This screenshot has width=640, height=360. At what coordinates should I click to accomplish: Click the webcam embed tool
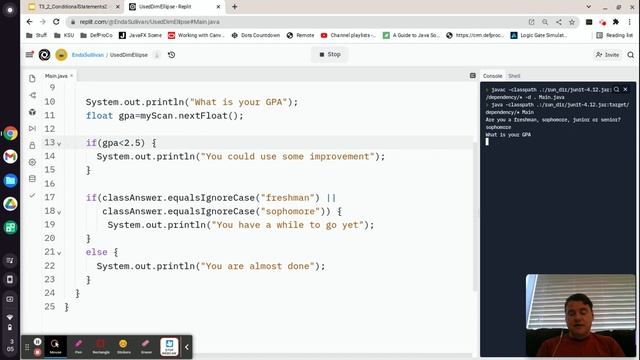point(169,347)
